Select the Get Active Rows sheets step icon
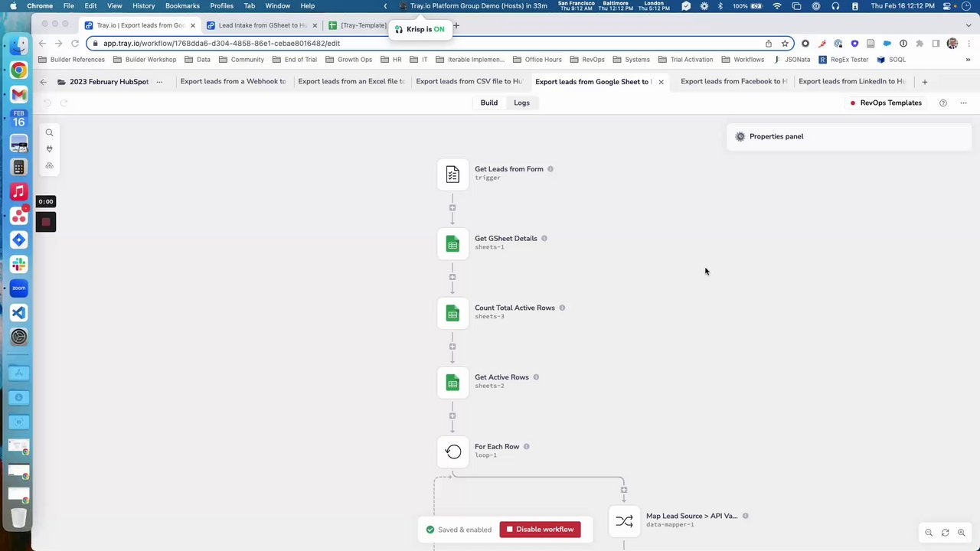Screen dimensions: 980x551 pos(452,383)
